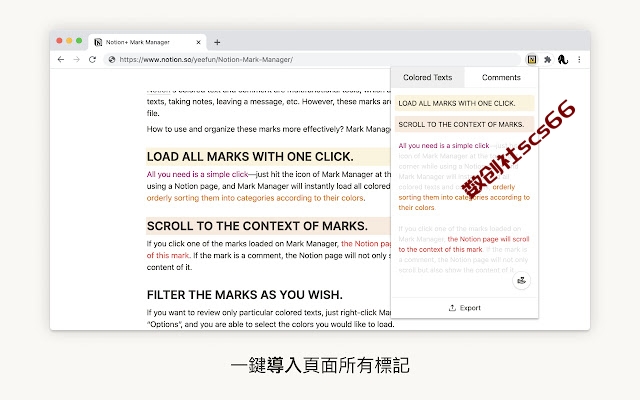Close the Notion+ Mark Manager tab
The image size is (640, 400).
point(198,42)
